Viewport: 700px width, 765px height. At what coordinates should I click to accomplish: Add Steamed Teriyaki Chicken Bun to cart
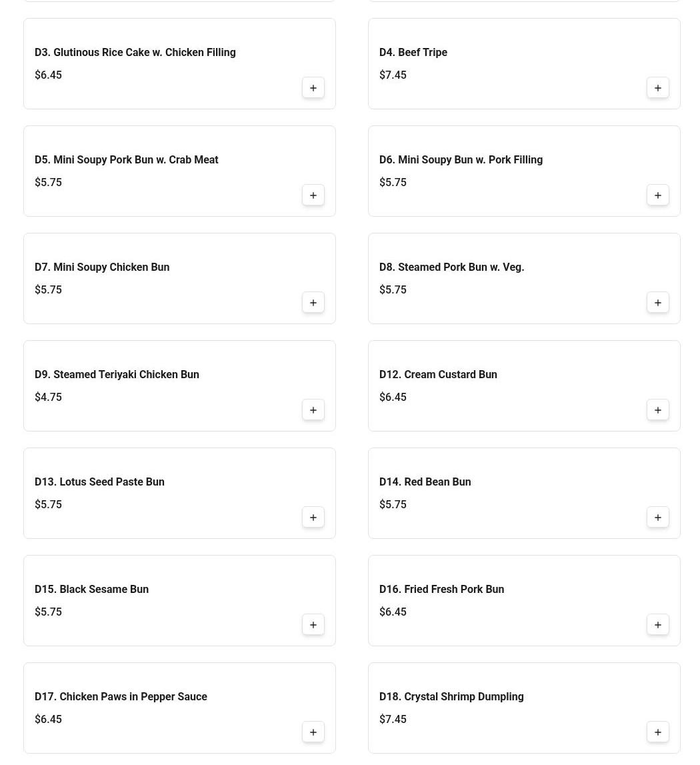[313, 410]
